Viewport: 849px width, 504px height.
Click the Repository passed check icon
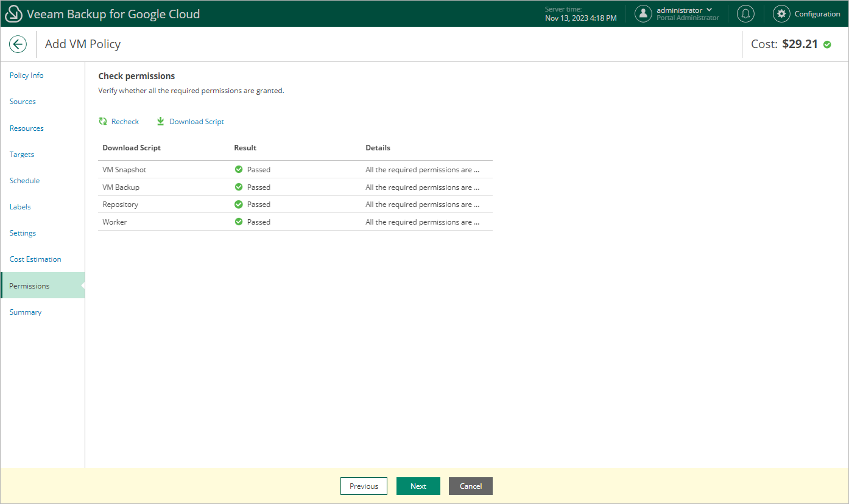[x=239, y=205]
